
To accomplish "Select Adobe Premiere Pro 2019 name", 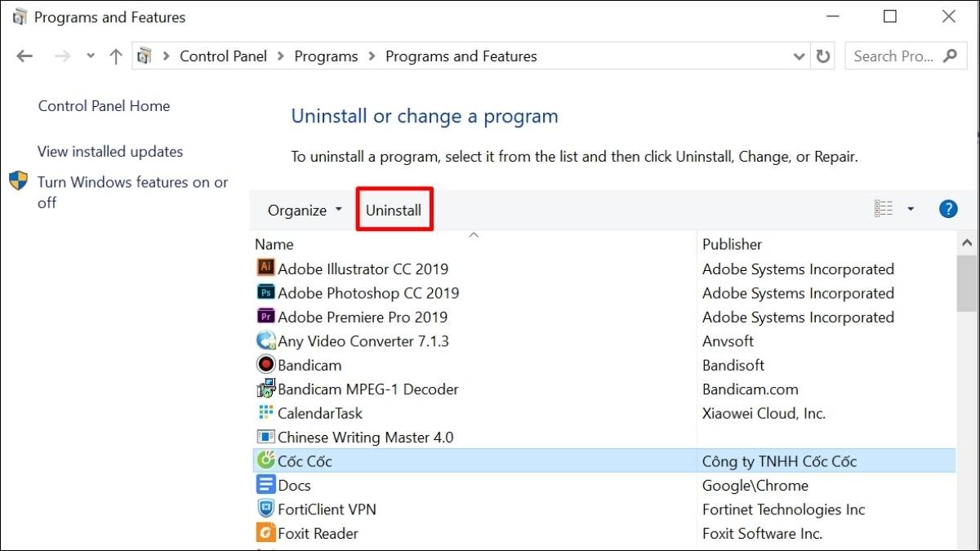I will (363, 317).
